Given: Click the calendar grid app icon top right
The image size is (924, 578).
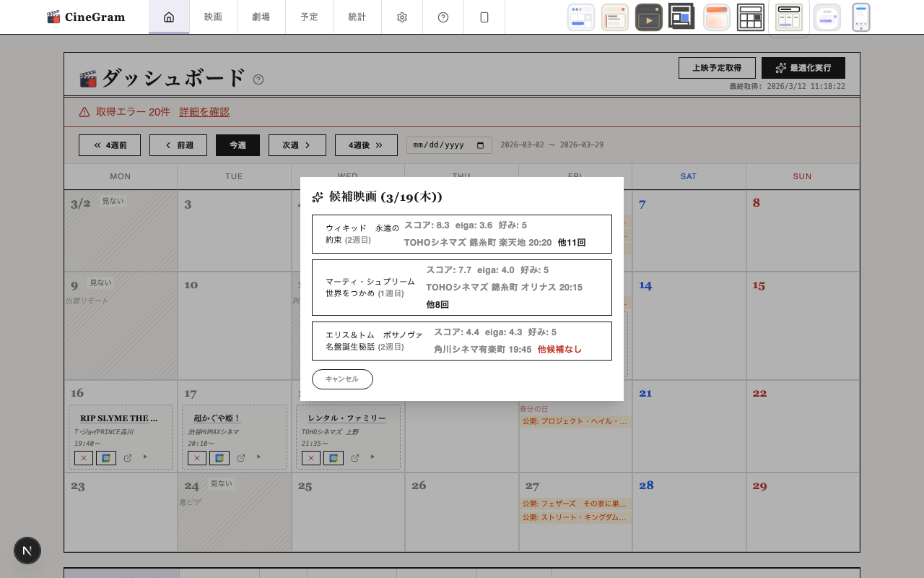Looking at the screenshot, I should (751, 17).
